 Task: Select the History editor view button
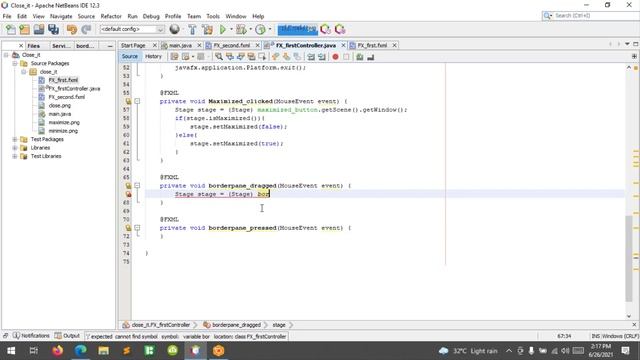(153, 57)
